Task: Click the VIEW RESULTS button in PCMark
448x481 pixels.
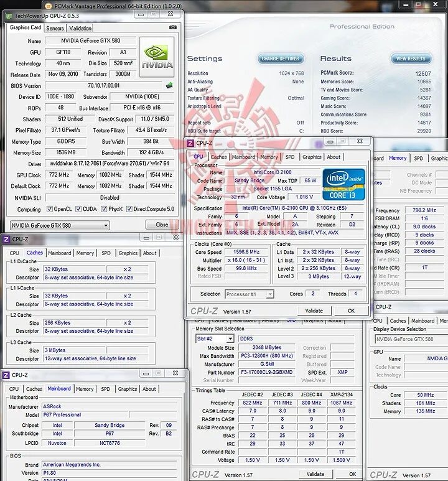Action: tap(411, 58)
